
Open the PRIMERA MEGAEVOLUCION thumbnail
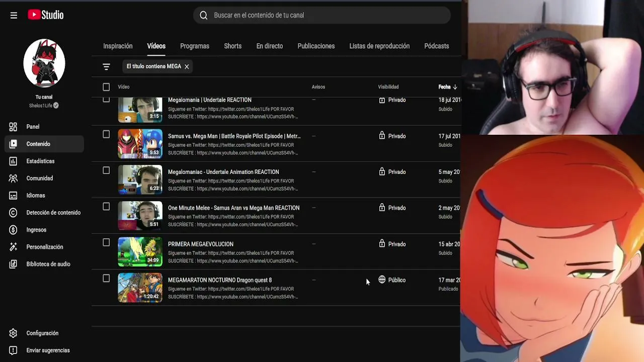click(x=140, y=251)
